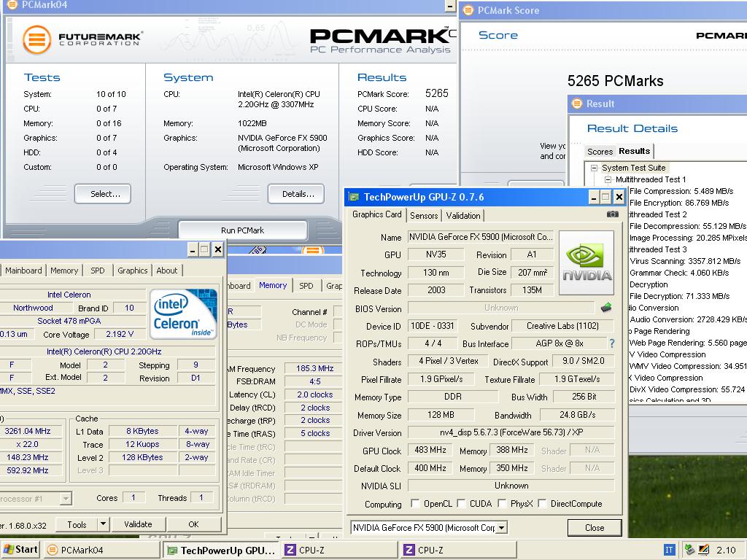Image resolution: width=747 pixels, height=560 pixels.
Task: Select the Memory tab in back CPU-Z window
Action: 273,285
